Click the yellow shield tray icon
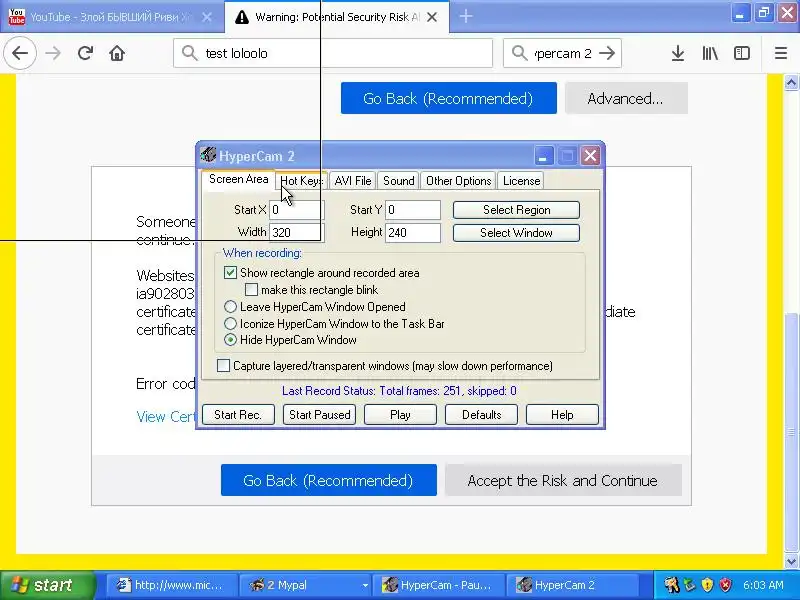Viewport: 800px width, 600px height. click(707, 585)
